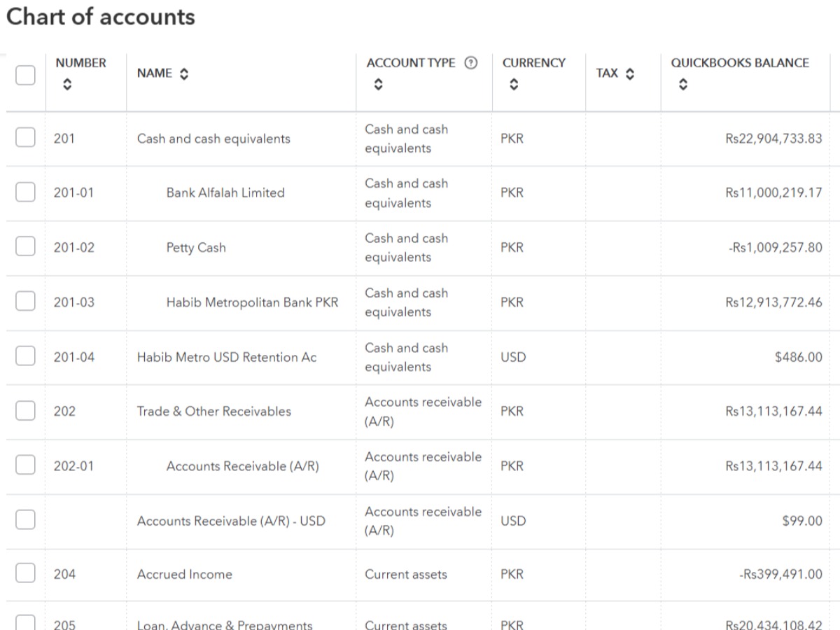Click account number 201-03
840x630 pixels.
coord(74,302)
